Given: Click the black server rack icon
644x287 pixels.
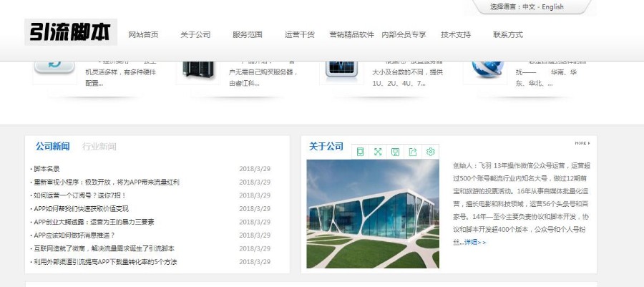Looking at the screenshot, I should point(198,69).
